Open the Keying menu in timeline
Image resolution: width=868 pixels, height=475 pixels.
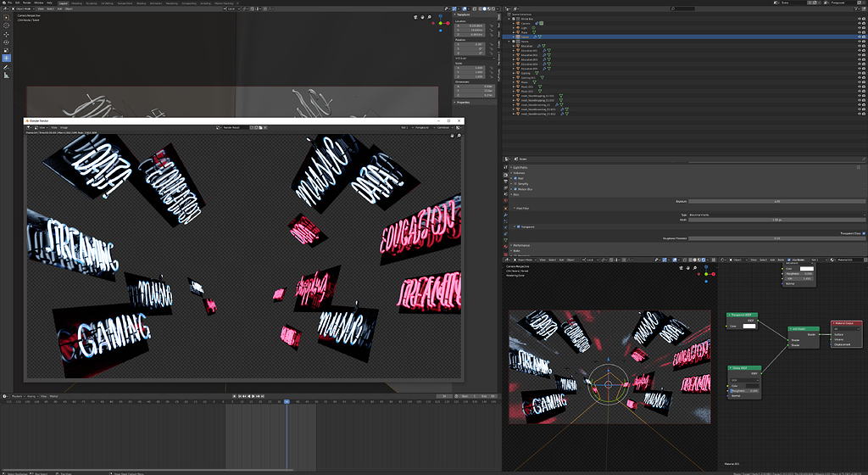click(x=32, y=396)
